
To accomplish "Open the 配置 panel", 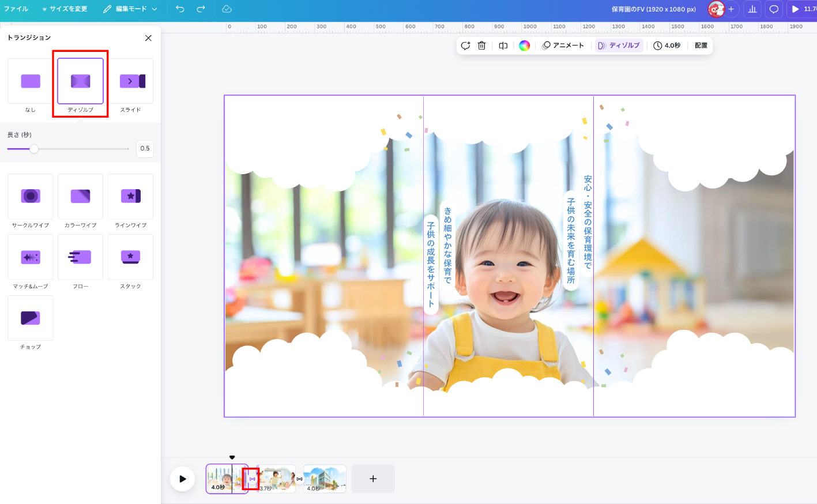I will (701, 46).
